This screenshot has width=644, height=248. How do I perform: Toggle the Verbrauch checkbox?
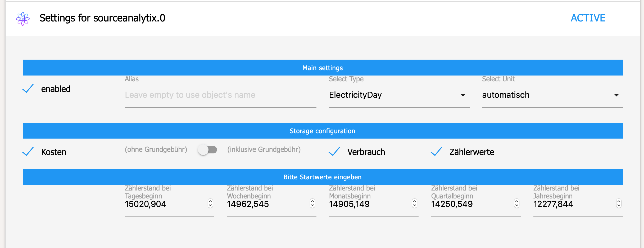pyautogui.click(x=334, y=152)
